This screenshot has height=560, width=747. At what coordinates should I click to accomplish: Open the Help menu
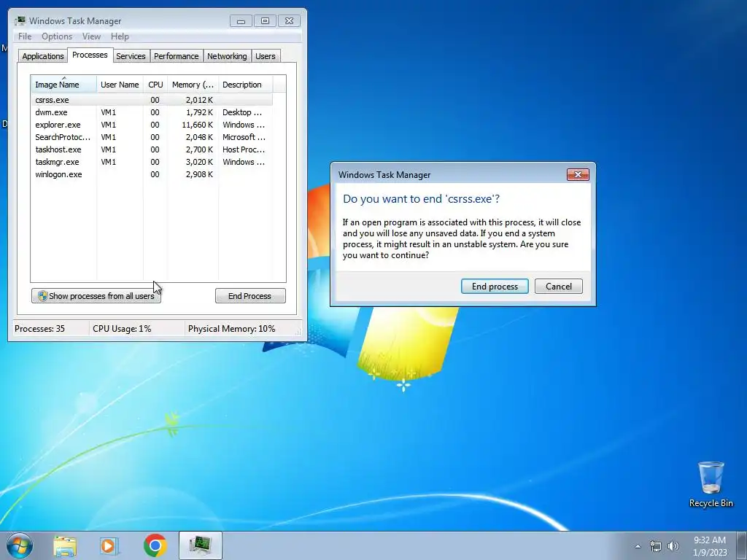(120, 36)
